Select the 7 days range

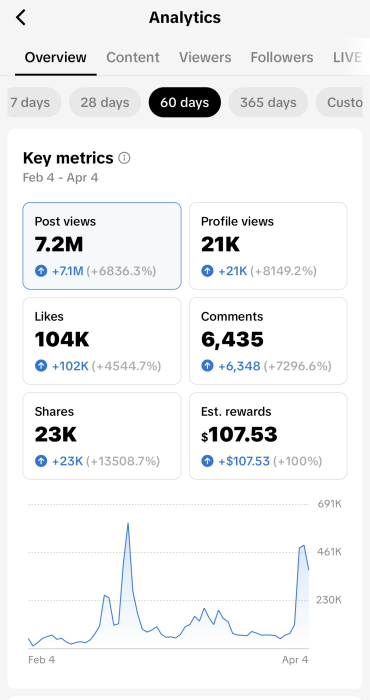(34, 103)
